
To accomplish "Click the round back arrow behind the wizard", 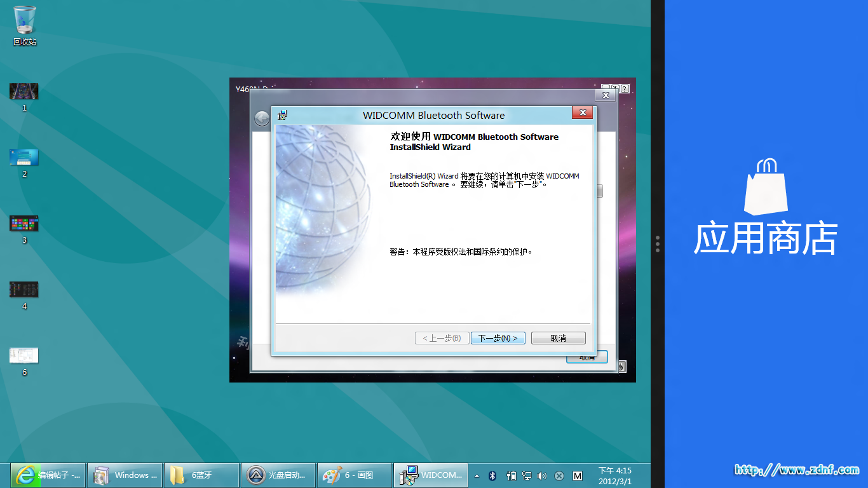I will point(262,118).
